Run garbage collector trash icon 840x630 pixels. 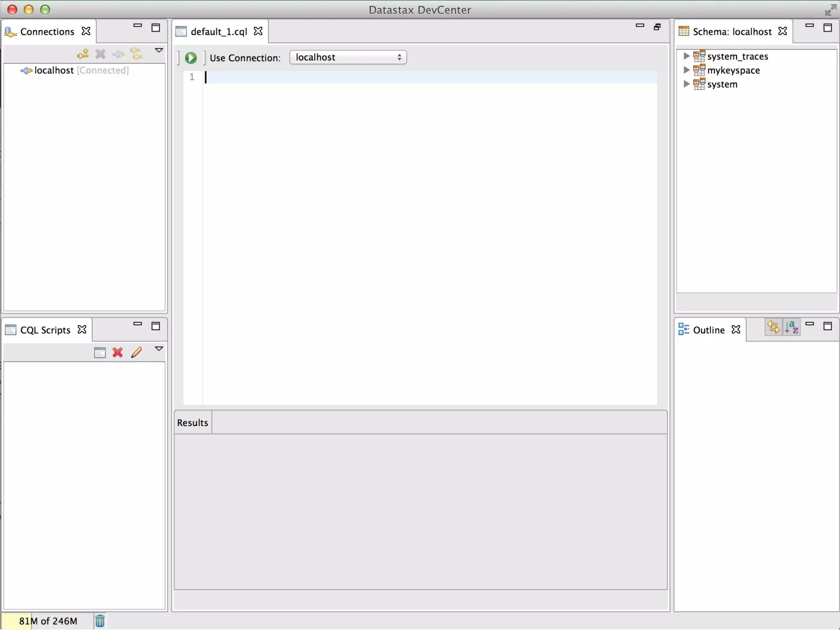click(x=100, y=621)
